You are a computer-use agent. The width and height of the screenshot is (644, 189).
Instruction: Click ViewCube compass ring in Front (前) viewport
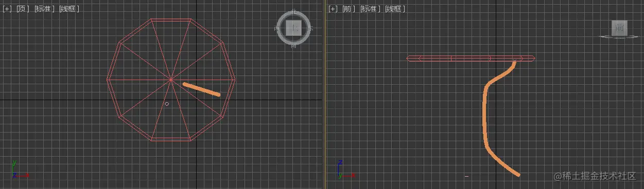(619, 37)
